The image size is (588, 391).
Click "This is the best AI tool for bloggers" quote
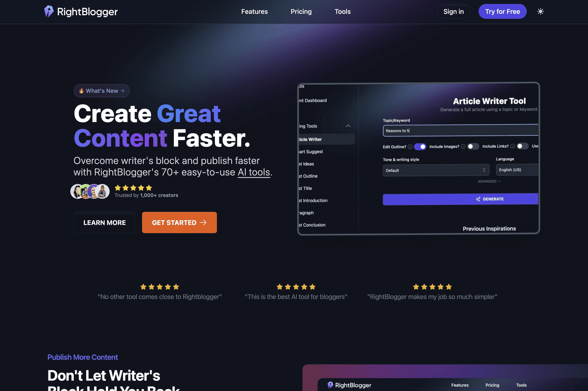[296, 297]
